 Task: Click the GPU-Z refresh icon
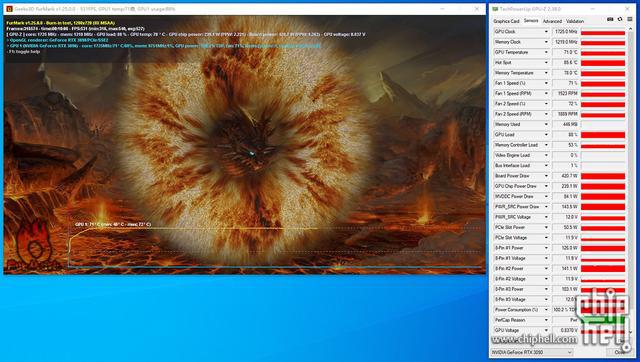620,19
